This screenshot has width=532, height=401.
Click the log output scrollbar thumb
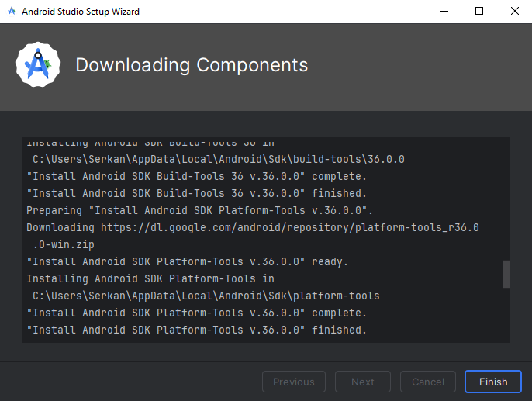[x=506, y=274]
